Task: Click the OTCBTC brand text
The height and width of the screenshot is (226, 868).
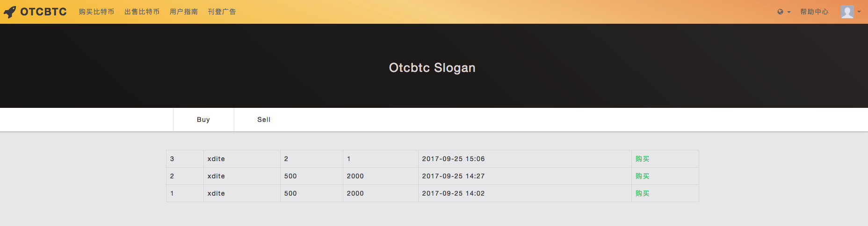Action: tap(43, 12)
